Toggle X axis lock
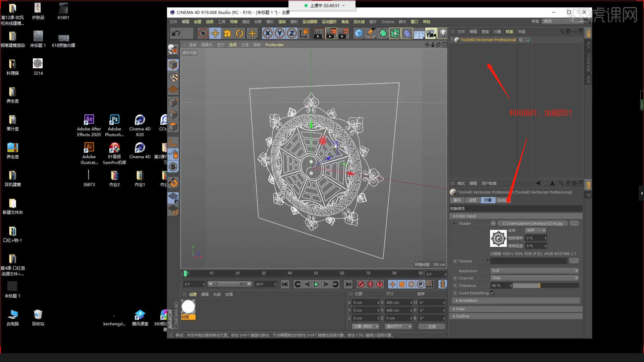This screenshot has height=362, width=644. 268,33
